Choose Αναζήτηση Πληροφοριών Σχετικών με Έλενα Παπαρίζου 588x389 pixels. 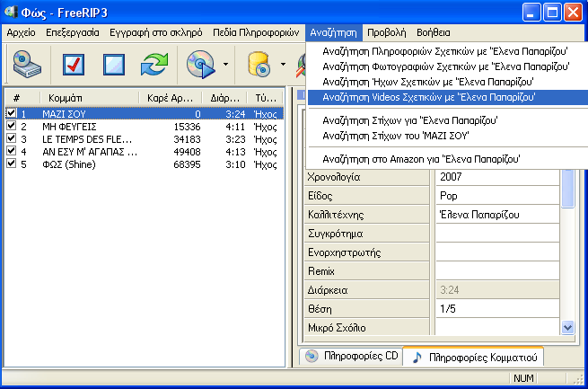click(x=447, y=51)
